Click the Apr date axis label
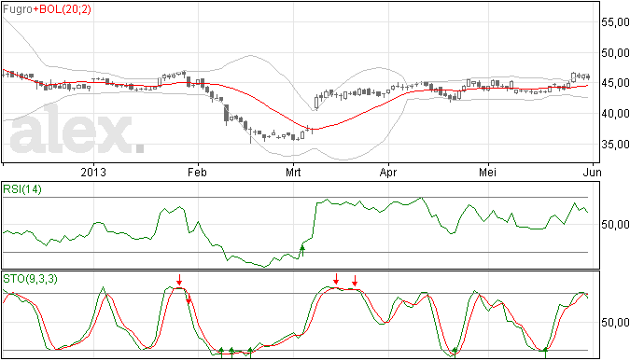 pyautogui.click(x=388, y=172)
